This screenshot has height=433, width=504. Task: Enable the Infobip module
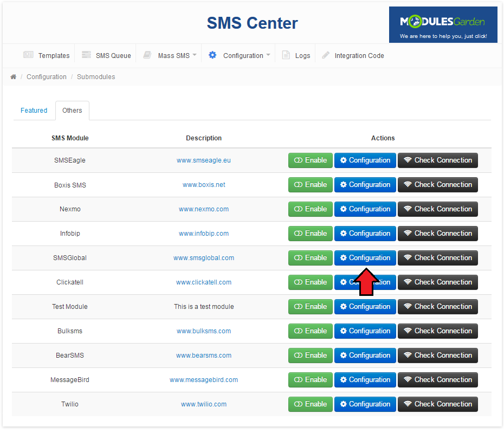pyautogui.click(x=311, y=234)
